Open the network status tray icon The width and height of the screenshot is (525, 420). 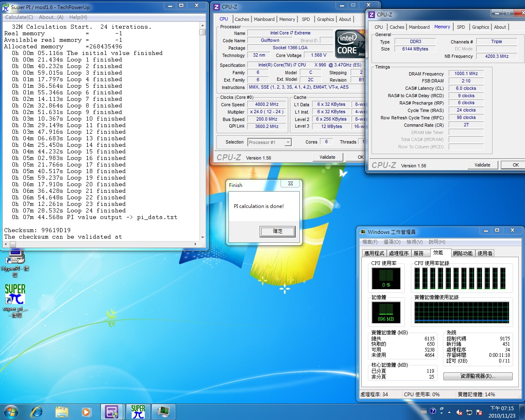click(469, 412)
